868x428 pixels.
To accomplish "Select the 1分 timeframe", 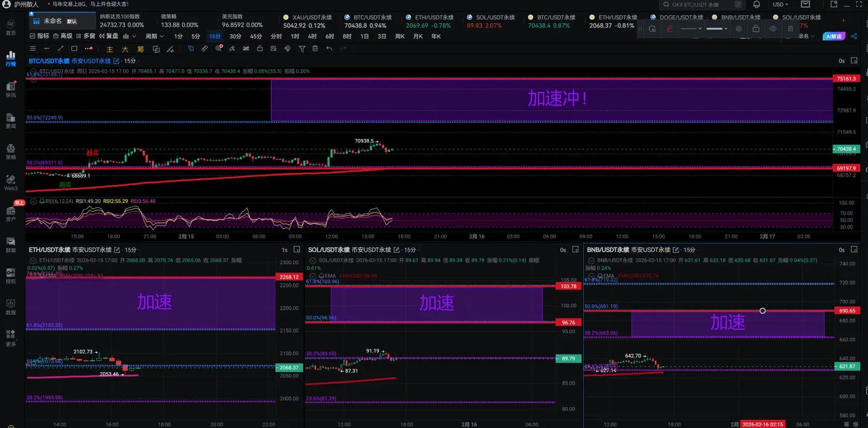I will point(178,36).
